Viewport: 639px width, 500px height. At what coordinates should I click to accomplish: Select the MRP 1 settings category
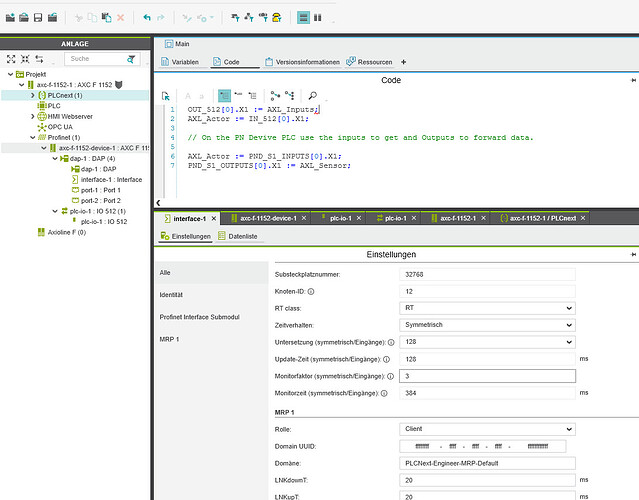coord(170,339)
